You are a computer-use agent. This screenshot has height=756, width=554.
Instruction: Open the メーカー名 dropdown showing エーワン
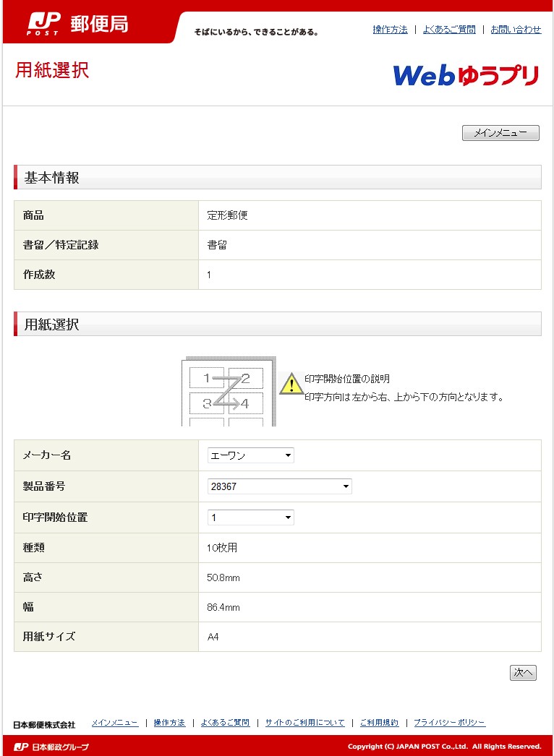coord(250,455)
